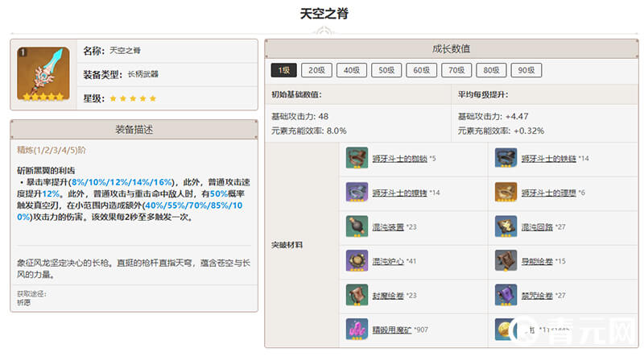Open the 50级 level tab
The image size is (644, 357).
click(386, 70)
